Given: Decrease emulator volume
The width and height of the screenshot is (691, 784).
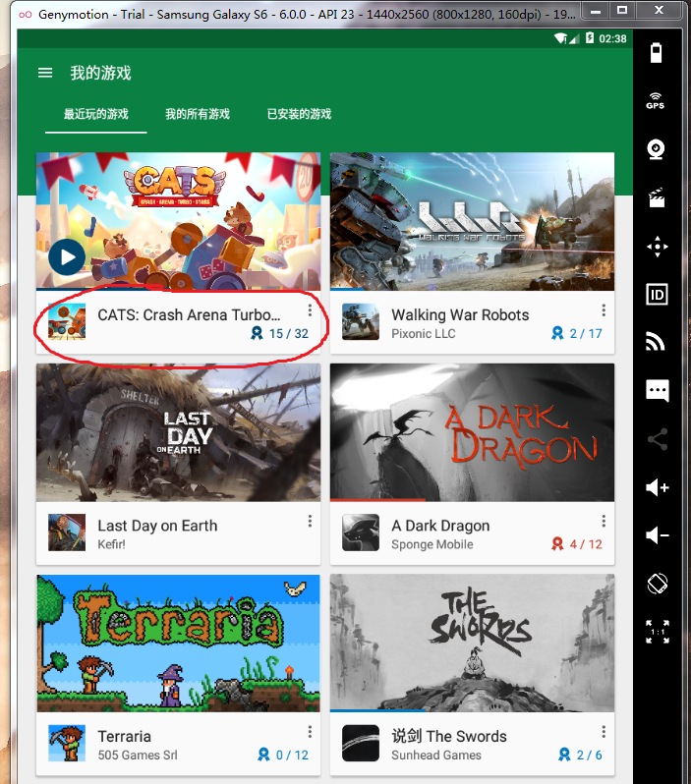Looking at the screenshot, I should [657, 535].
